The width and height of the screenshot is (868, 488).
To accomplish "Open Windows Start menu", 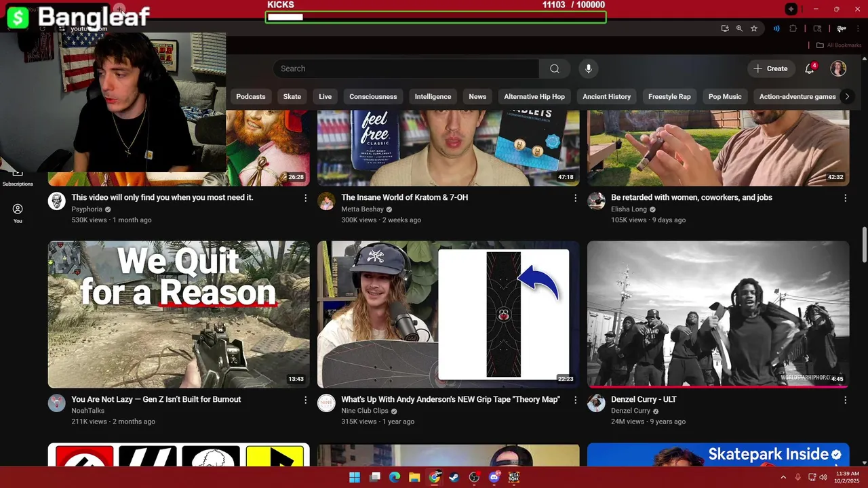I will pos(355,477).
